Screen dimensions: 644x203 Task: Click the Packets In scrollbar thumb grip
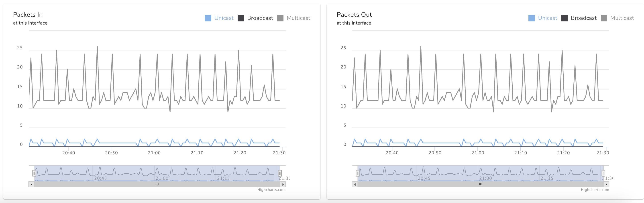click(x=157, y=184)
